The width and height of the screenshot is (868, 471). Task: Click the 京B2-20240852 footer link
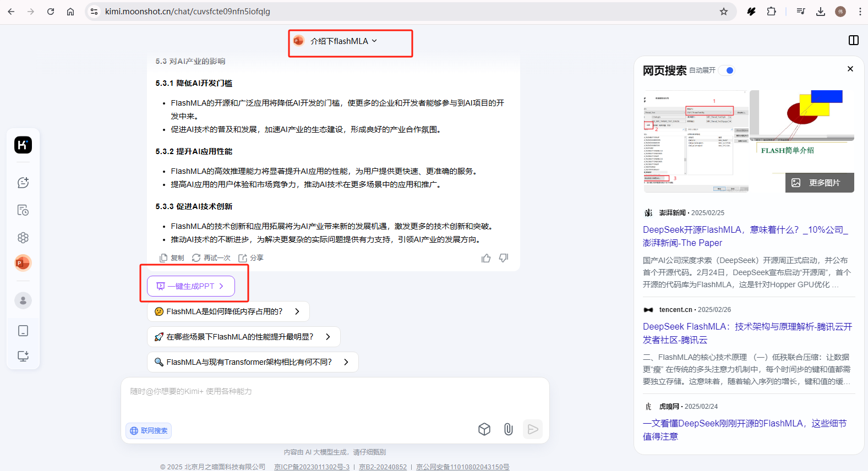(x=383, y=467)
